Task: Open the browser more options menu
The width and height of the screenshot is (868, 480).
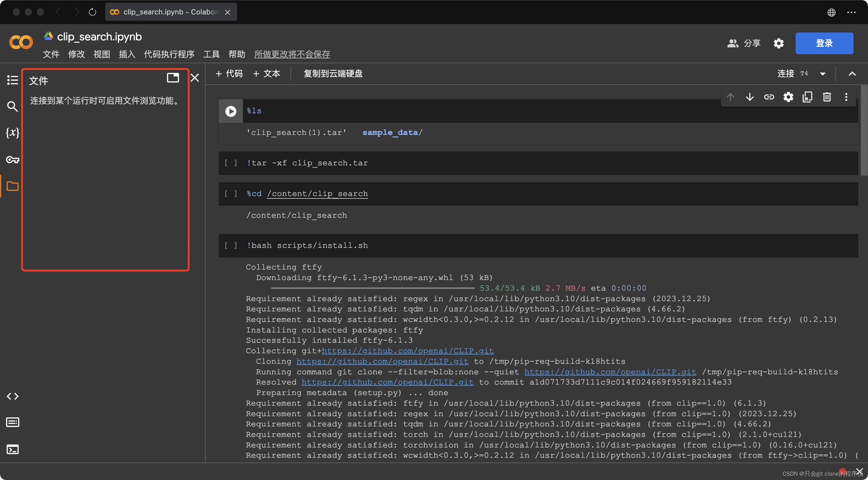Action: (851, 12)
